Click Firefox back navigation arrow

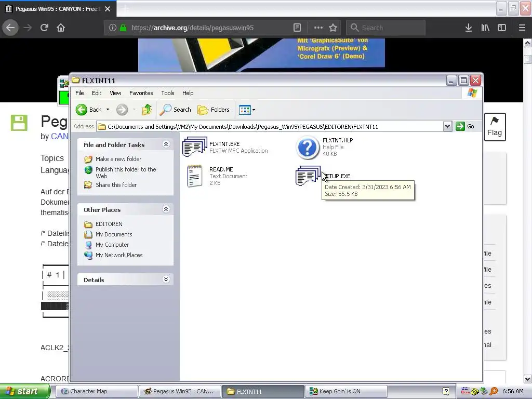10,28
